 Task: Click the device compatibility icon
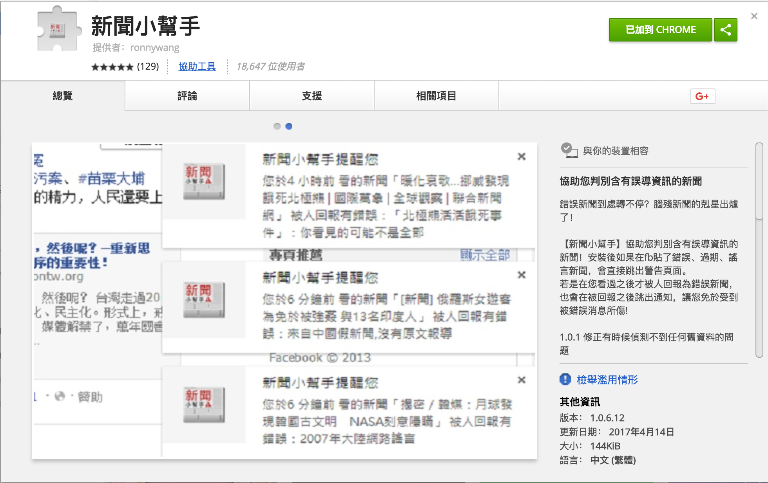point(568,150)
